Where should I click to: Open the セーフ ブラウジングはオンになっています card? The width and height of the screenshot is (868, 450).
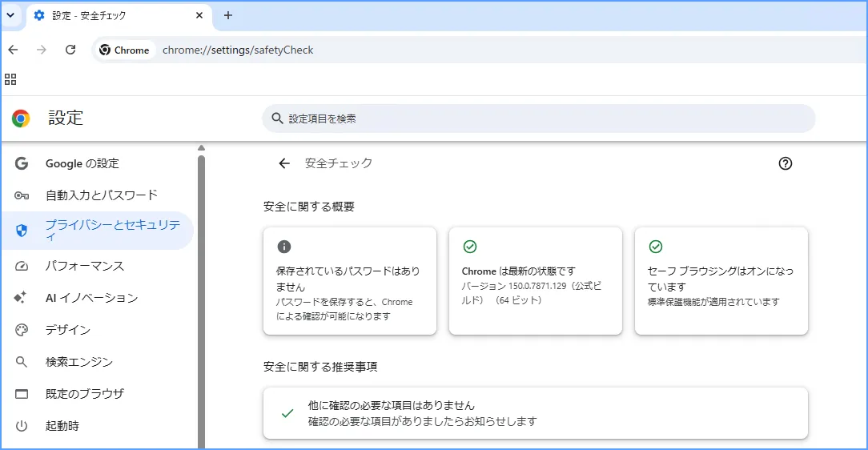tap(721, 281)
